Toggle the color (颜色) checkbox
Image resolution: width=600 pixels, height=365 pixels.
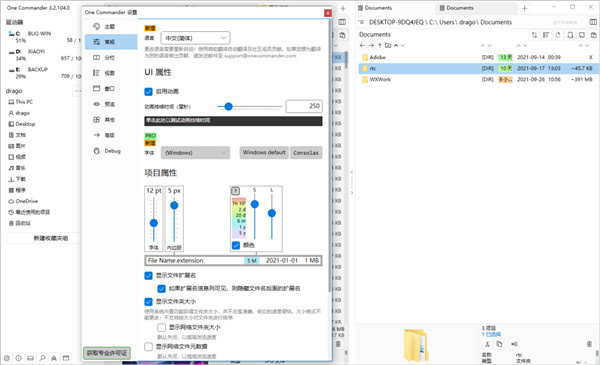pyautogui.click(x=236, y=245)
